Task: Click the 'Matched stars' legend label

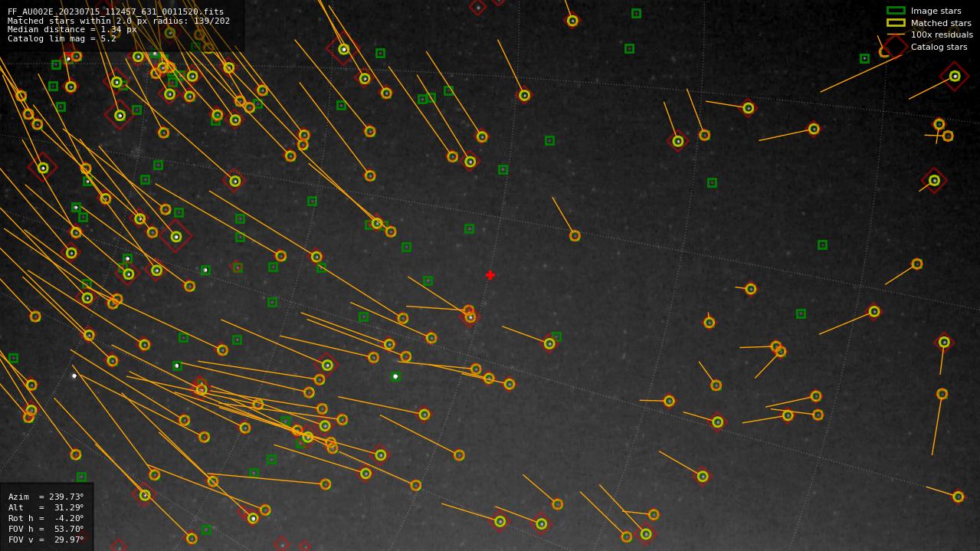Action: coord(941,23)
